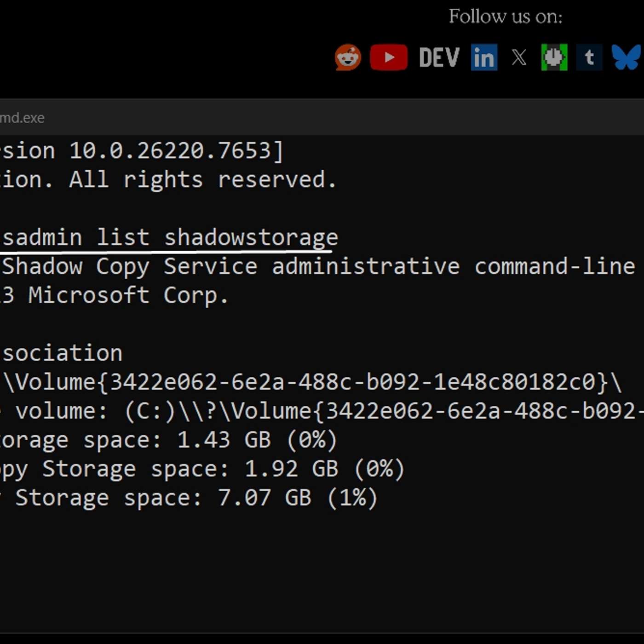Click the Tumblr icon
The image size is (644, 644).
tap(589, 57)
